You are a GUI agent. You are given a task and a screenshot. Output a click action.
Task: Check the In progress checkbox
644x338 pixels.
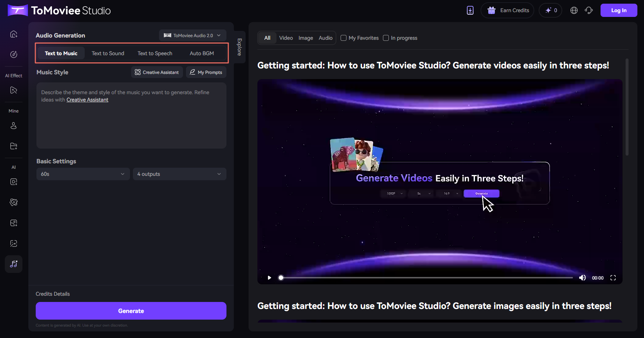click(x=386, y=38)
